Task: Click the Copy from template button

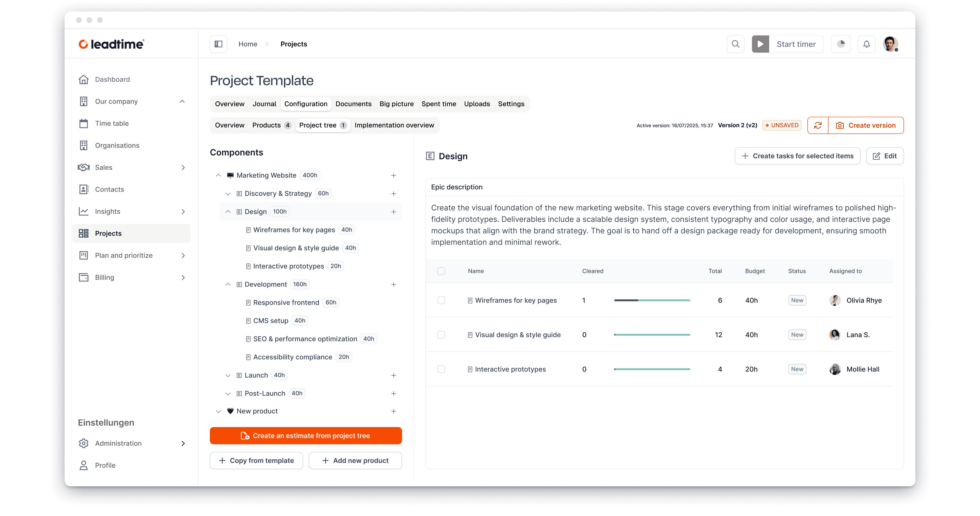Action: point(256,461)
